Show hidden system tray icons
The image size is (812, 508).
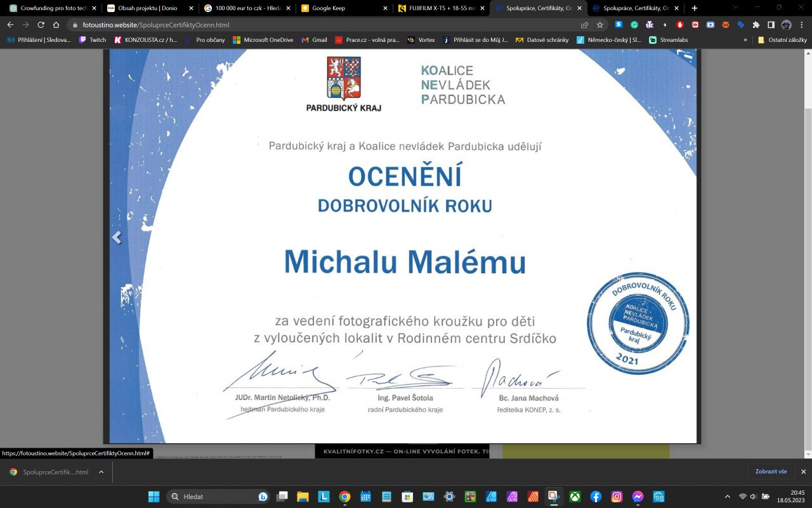pyautogui.click(x=727, y=497)
